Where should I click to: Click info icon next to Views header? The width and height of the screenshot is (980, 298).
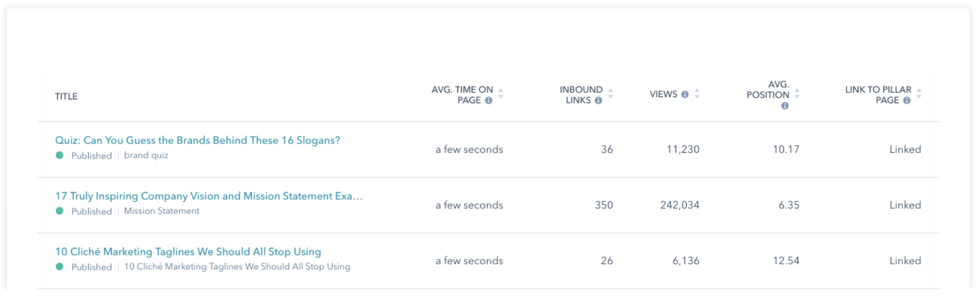tap(685, 94)
